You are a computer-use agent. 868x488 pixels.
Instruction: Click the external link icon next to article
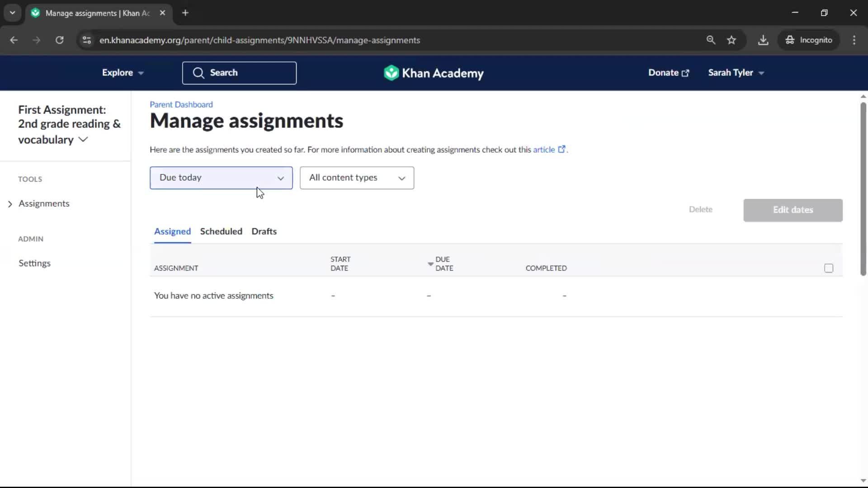pyautogui.click(x=561, y=149)
